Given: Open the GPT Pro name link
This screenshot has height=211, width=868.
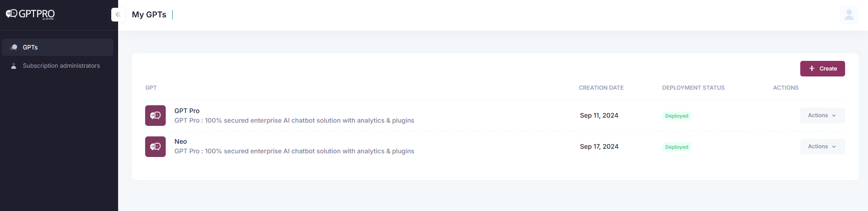Looking at the screenshot, I should [187, 111].
